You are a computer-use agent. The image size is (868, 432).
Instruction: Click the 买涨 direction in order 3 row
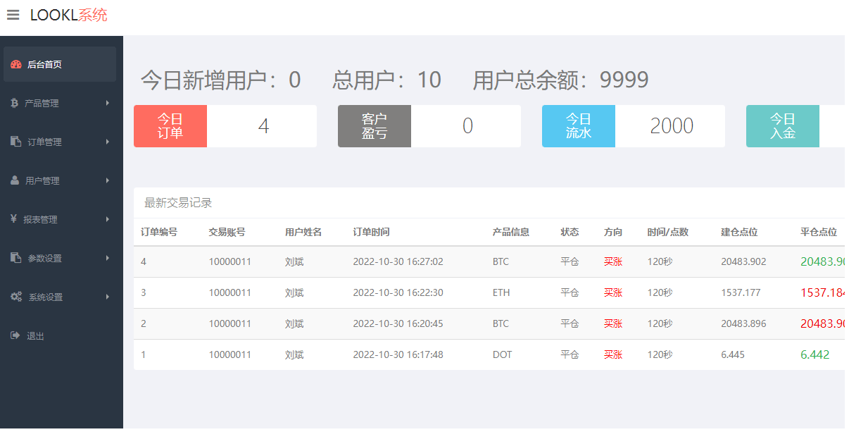613,292
